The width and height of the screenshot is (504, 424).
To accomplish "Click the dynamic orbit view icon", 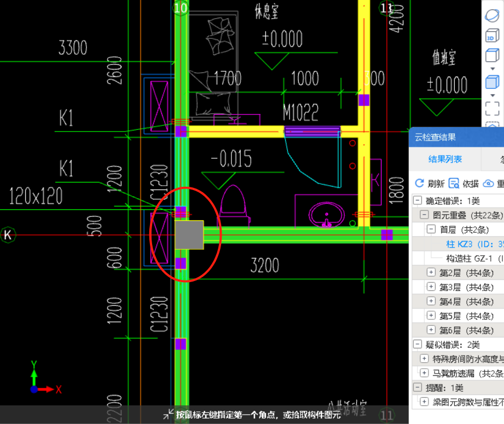I will tap(492, 15).
